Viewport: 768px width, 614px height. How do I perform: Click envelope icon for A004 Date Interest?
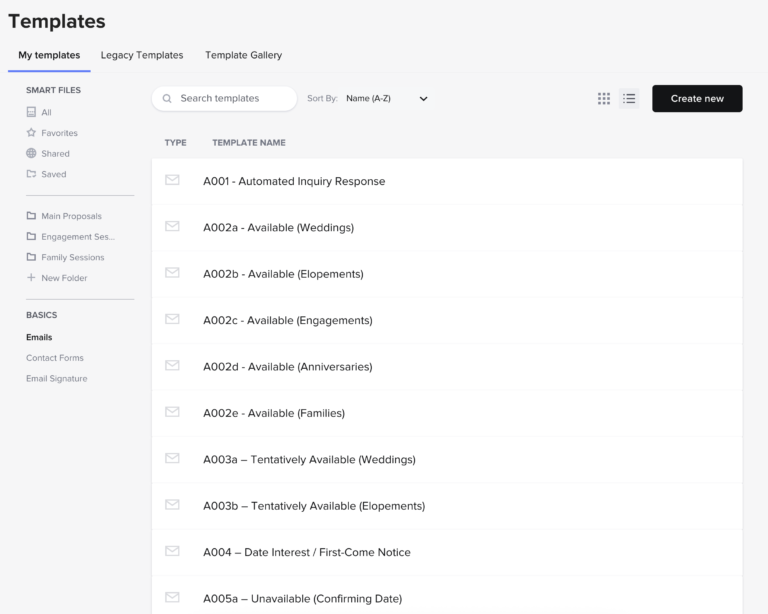[172, 551]
